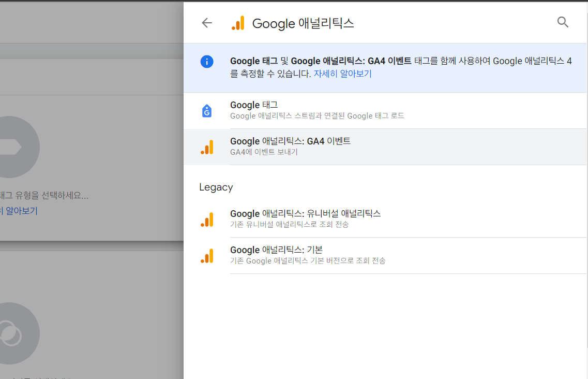Screen dimensions: 588x379
Task: Click the Google 애널리틱스 panel title
Action: [x=303, y=23]
